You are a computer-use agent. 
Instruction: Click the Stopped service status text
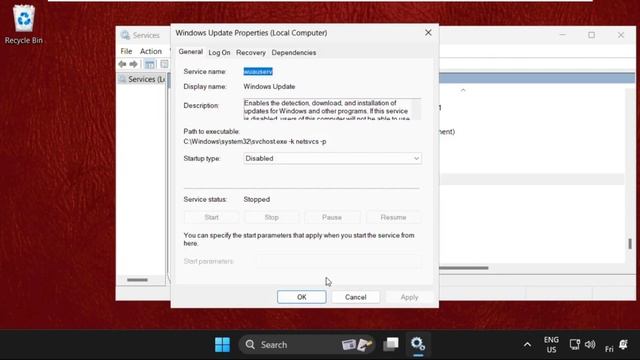click(x=257, y=199)
